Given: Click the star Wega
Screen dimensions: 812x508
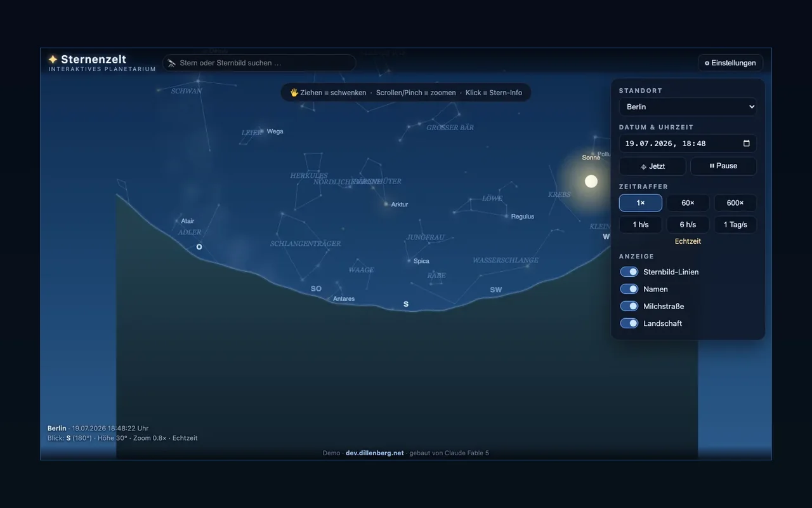Looking at the screenshot, I should [x=261, y=131].
